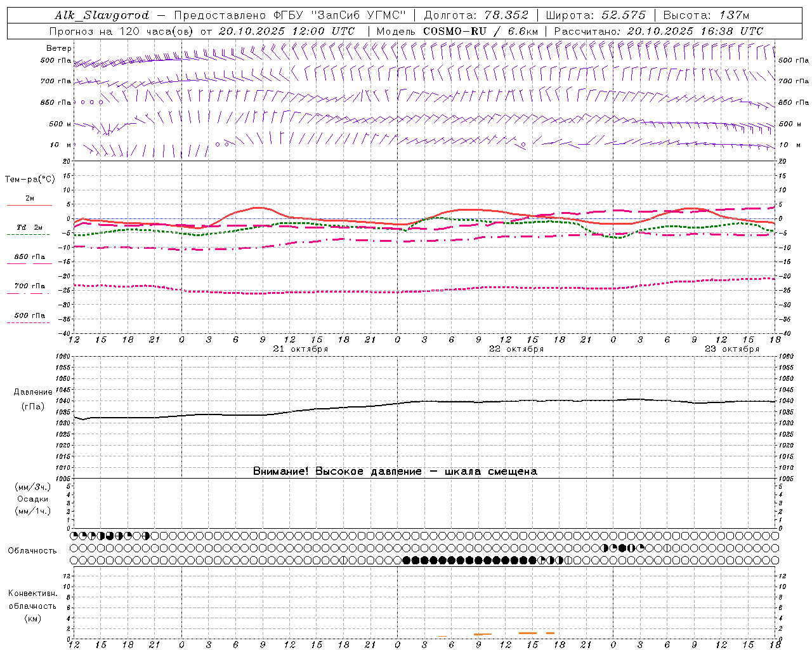Click the Ветер wind panel label
This screenshot has height=650, width=812.
[59, 48]
